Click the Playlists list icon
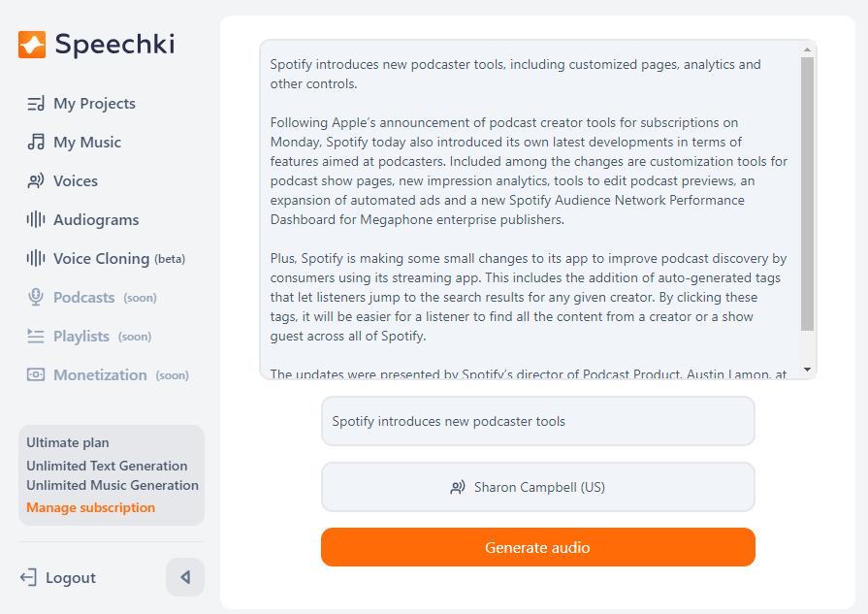This screenshot has height=614, width=868. coord(36,336)
